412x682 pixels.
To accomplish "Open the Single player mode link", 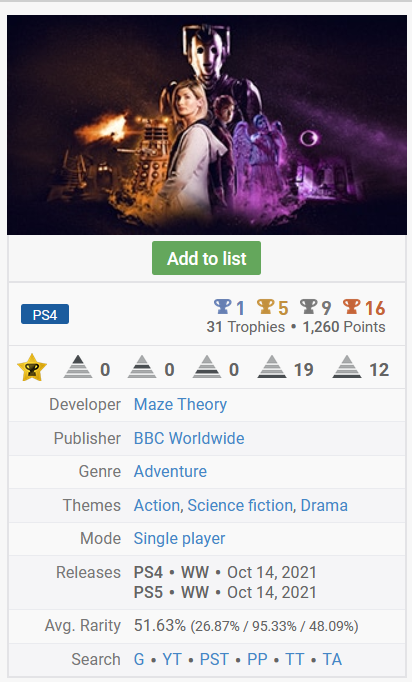I will [x=179, y=539].
